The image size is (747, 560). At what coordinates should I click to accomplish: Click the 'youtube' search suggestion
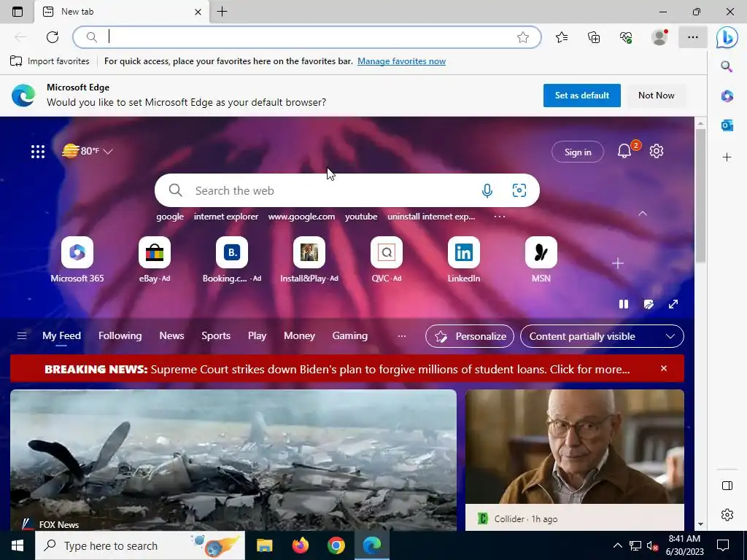tap(360, 217)
